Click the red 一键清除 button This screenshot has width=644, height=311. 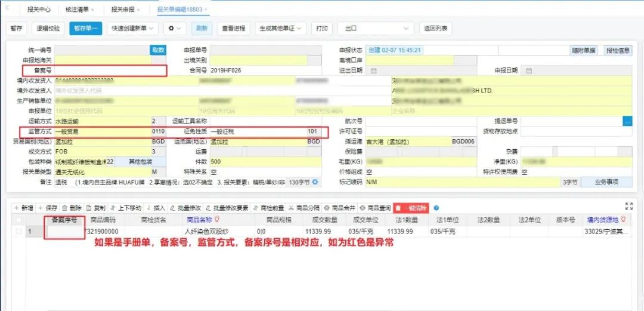pos(411,208)
